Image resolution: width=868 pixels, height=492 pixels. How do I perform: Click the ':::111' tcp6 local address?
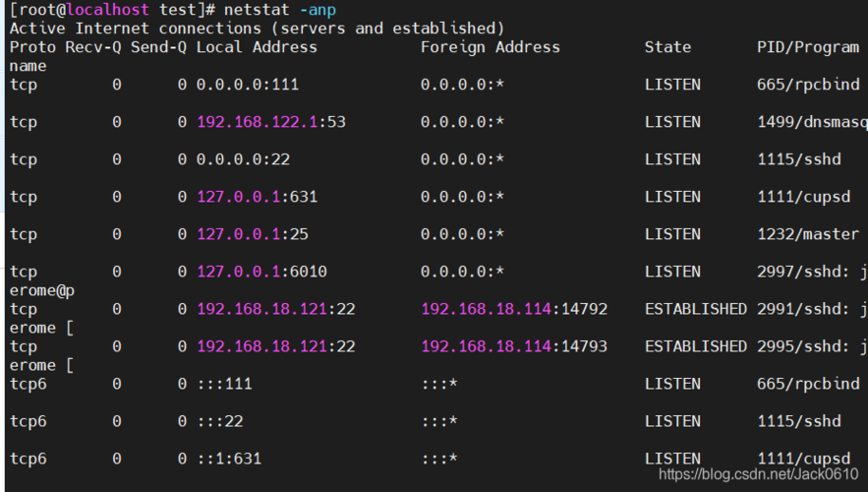(x=224, y=384)
